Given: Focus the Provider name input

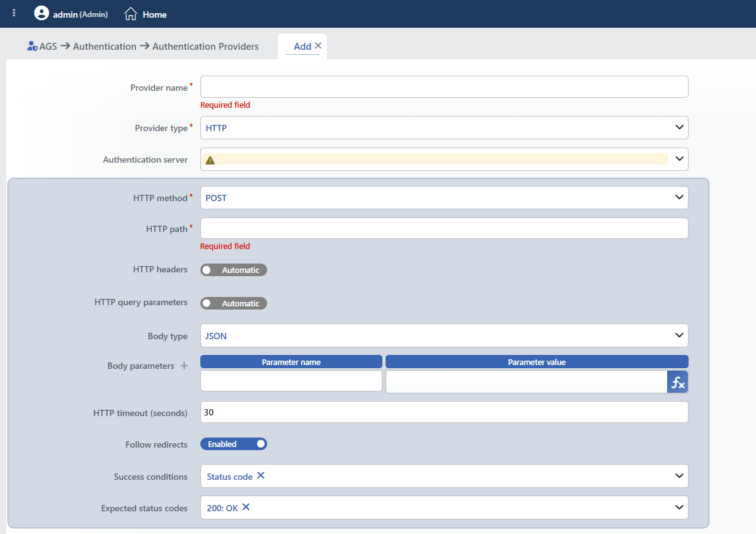Looking at the screenshot, I should pyautogui.click(x=444, y=87).
